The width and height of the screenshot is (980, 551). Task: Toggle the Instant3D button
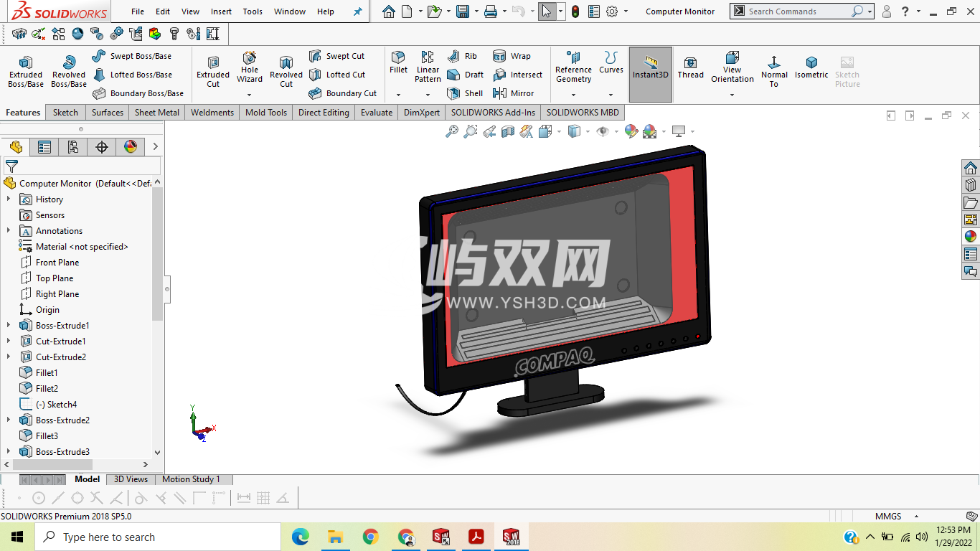click(x=651, y=74)
